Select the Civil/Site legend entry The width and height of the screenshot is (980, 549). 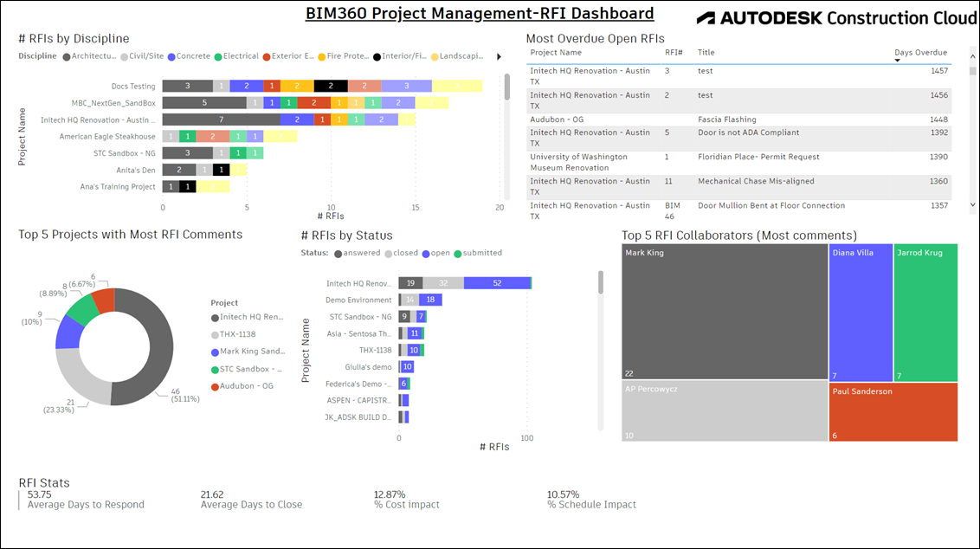point(142,56)
